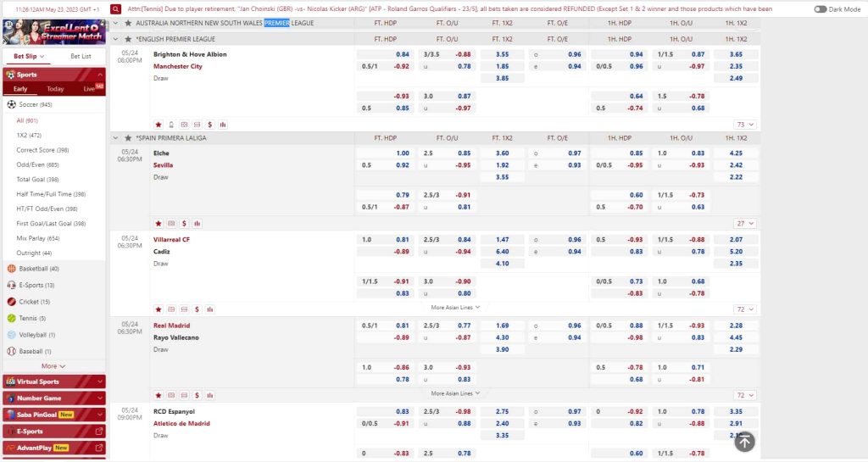This screenshot has width=868, height=462.
Task: Open the 1X2 soccer market filter
Action: (29, 135)
